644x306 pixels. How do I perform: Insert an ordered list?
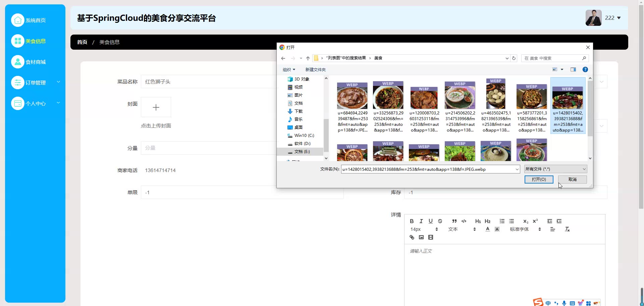[x=502, y=221]
